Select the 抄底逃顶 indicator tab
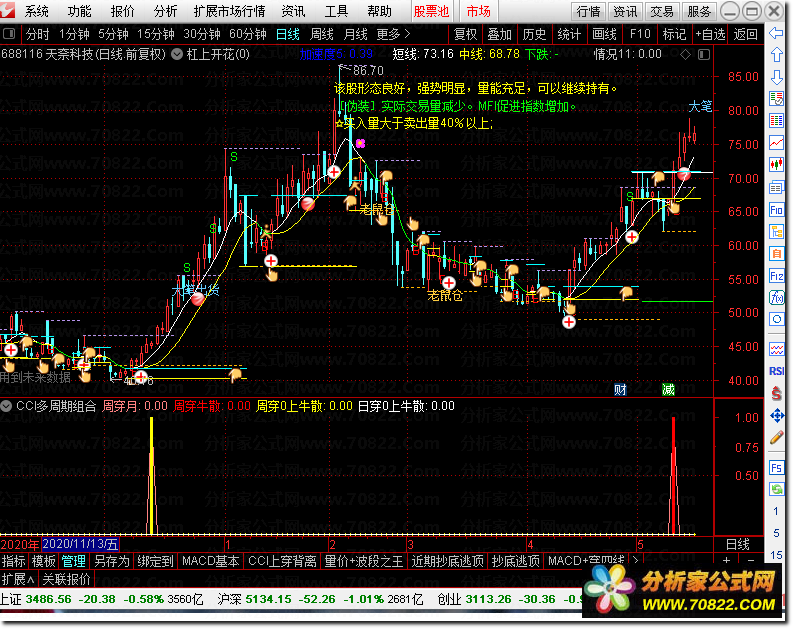The width and height of the screenshot is (794, 629). pyautogui.click(x=515, y=561)
